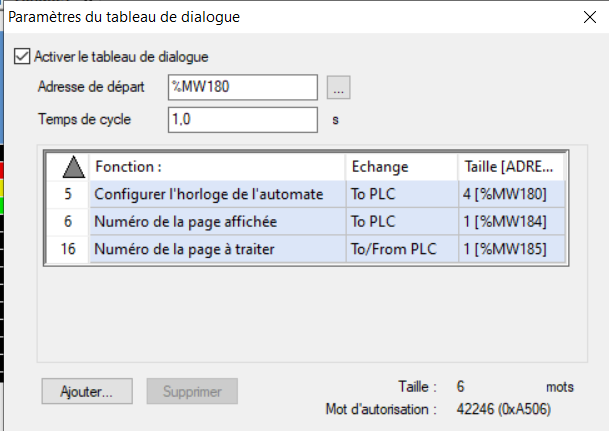
Task: Click the sort triangle column header
Action: click(68, 166)
